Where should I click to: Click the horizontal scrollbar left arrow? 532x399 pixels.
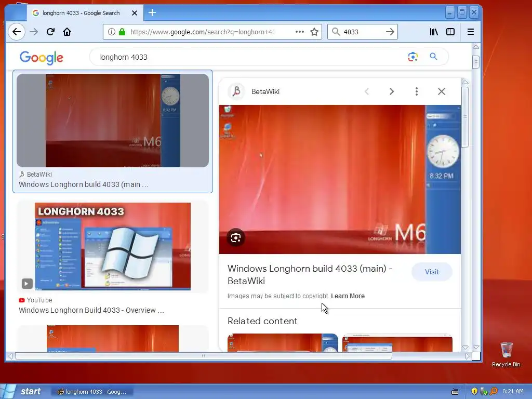(10, 356)
